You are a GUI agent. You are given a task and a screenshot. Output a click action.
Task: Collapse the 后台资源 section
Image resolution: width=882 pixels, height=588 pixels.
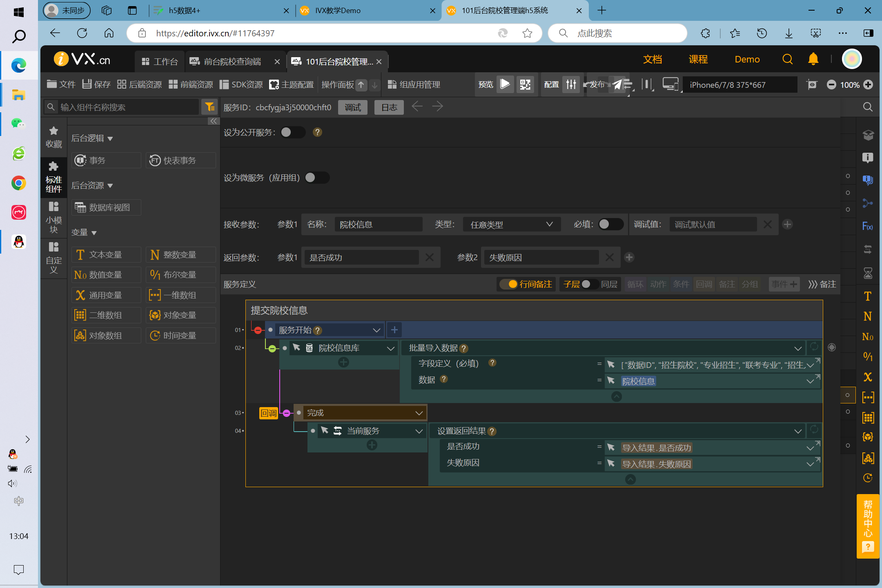[x=92, y=185]
